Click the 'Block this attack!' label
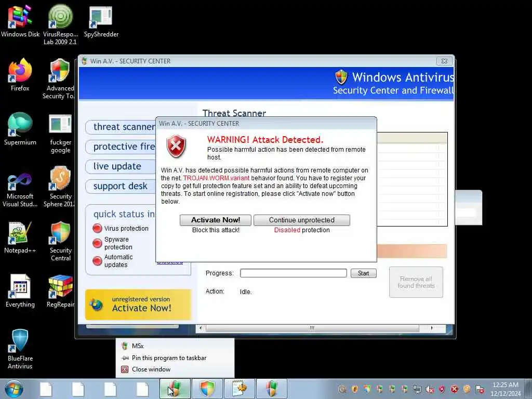Image resolution: width=532 pixels, height=399 pixels. click(216, 230)
